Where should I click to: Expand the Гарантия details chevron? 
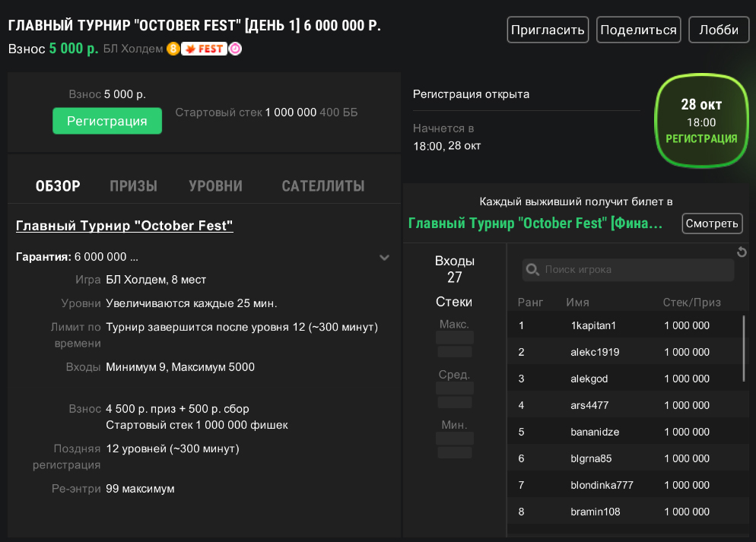point(385,257)
